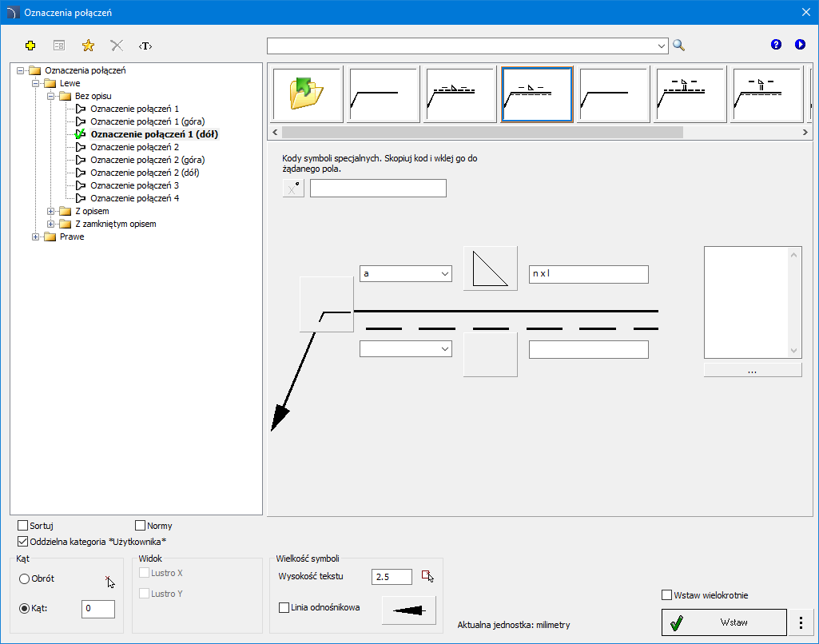The image size is (819, 644).
Task: Open the 'a' weld size dropdown
Action: [x=406, y=274]
